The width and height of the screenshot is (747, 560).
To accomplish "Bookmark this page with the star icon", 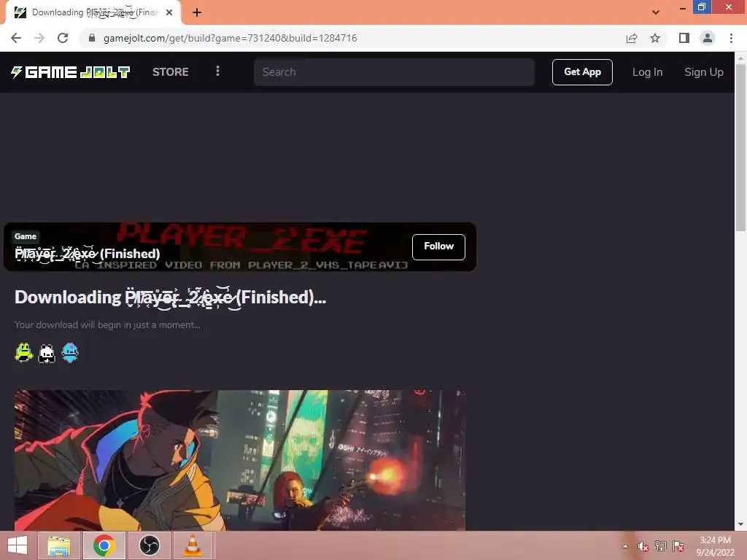I will [655, 38].
